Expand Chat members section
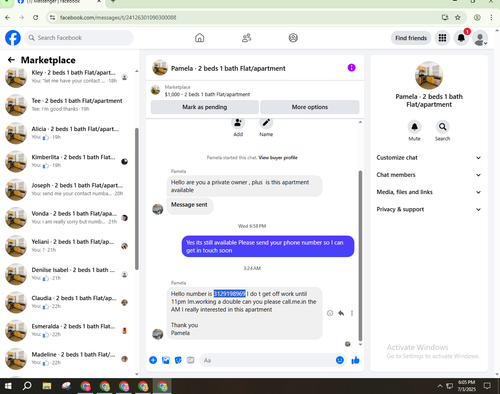Image resolution: width=500 pixels, height=394 pixels. click(x=429, y=175)
